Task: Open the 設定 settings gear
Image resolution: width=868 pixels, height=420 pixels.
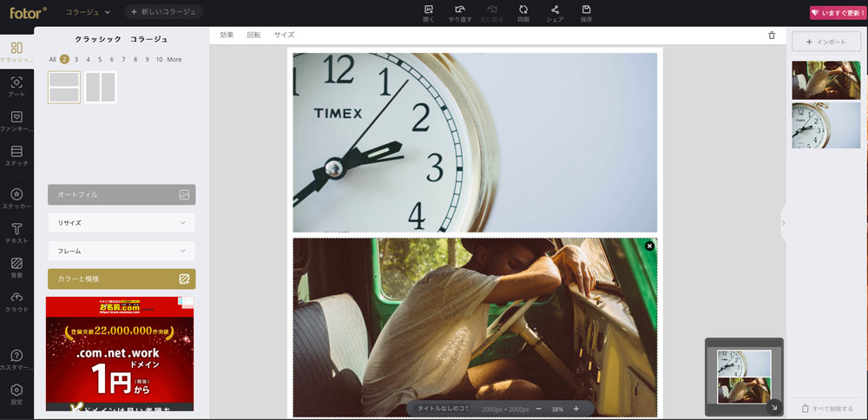Action: [16, 394]
